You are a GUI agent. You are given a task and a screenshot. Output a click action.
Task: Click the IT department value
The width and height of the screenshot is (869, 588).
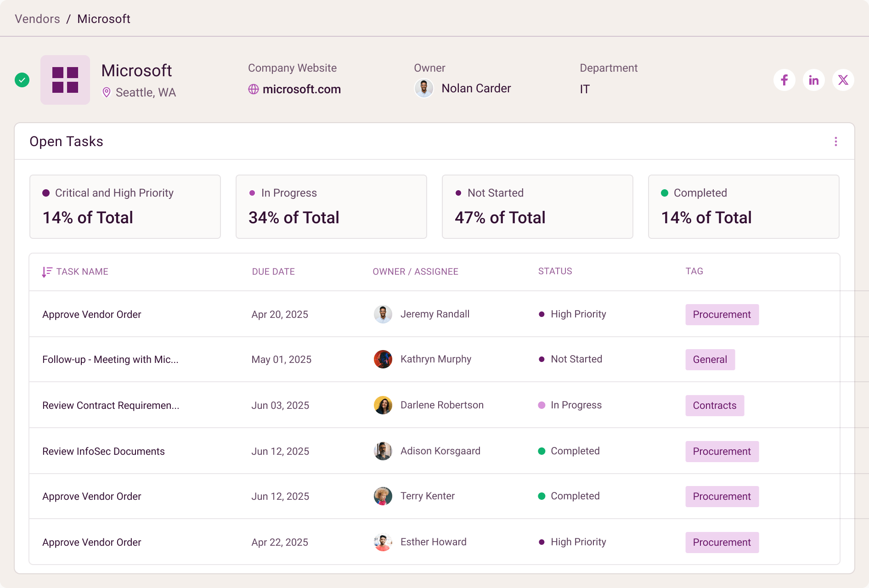click(585, 89)
